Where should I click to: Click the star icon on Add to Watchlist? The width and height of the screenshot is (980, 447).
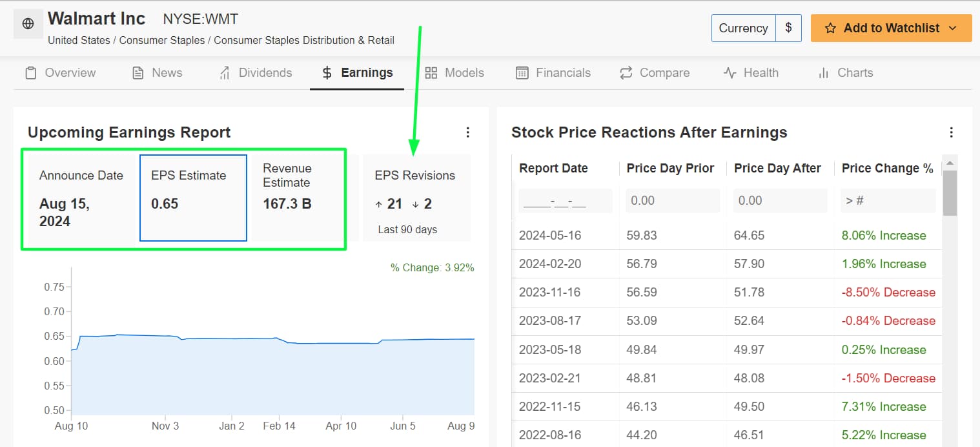pyautogui.click(x=830, y=28)
